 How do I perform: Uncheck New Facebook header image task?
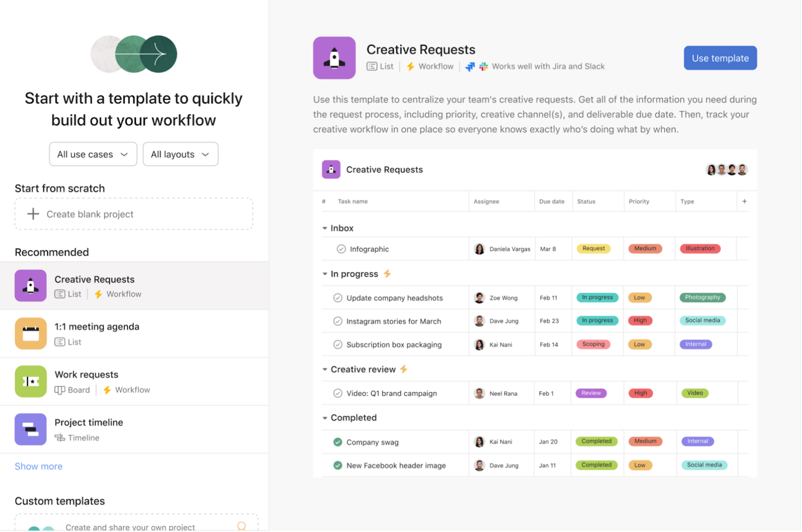coord(338,466)
